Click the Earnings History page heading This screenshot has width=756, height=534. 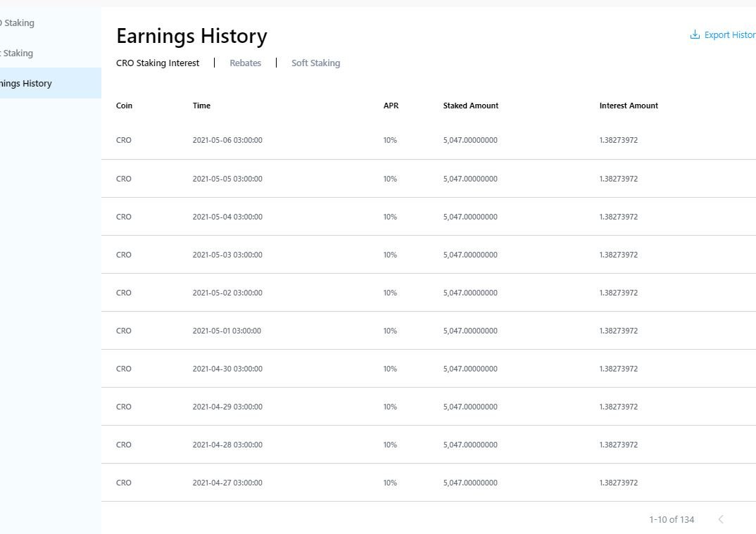point(192,36)
